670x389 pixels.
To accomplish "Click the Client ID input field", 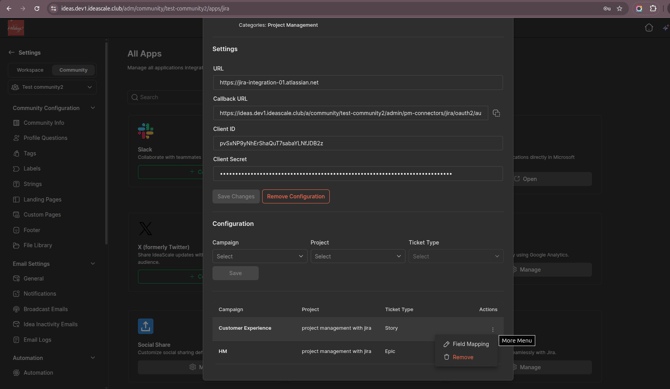I will point(358,143).
